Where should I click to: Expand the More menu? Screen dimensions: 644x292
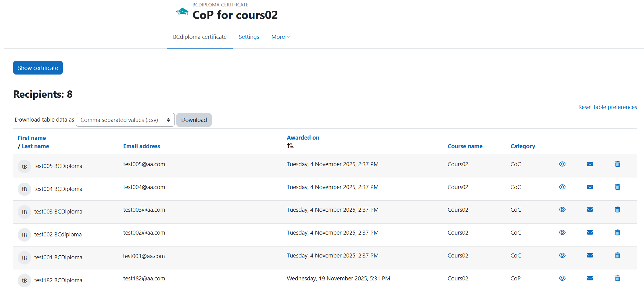tap(281, 37)
